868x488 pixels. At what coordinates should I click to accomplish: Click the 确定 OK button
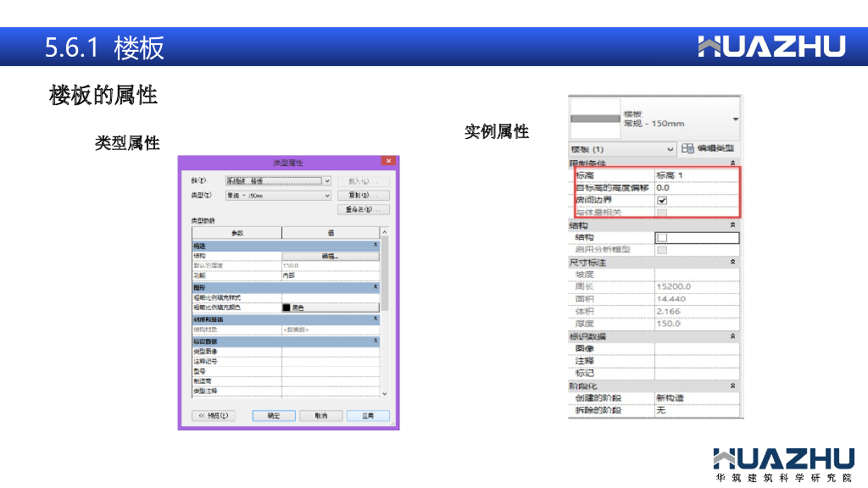(x=273, y=416)
